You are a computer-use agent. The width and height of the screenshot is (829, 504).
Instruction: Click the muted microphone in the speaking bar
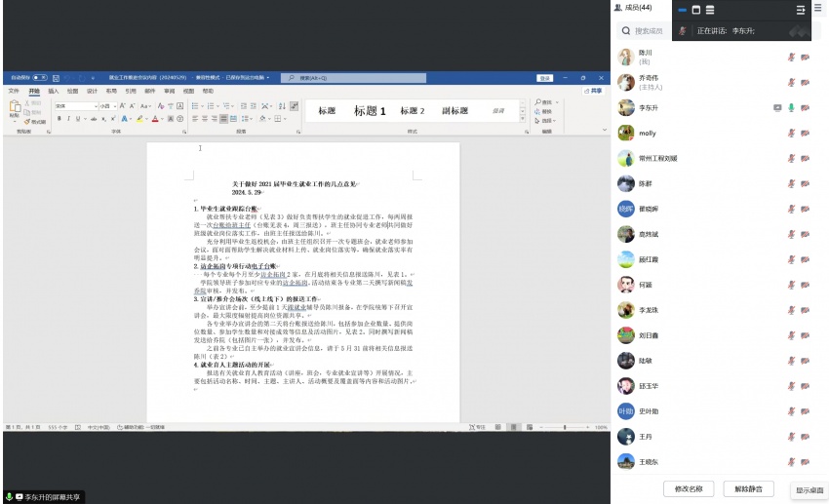684,31
